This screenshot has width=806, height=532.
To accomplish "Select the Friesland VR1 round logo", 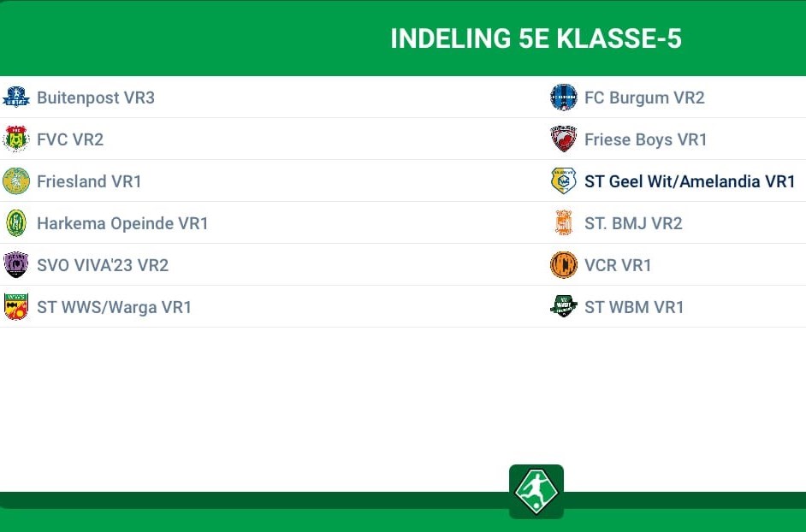I will pos(16,181).
